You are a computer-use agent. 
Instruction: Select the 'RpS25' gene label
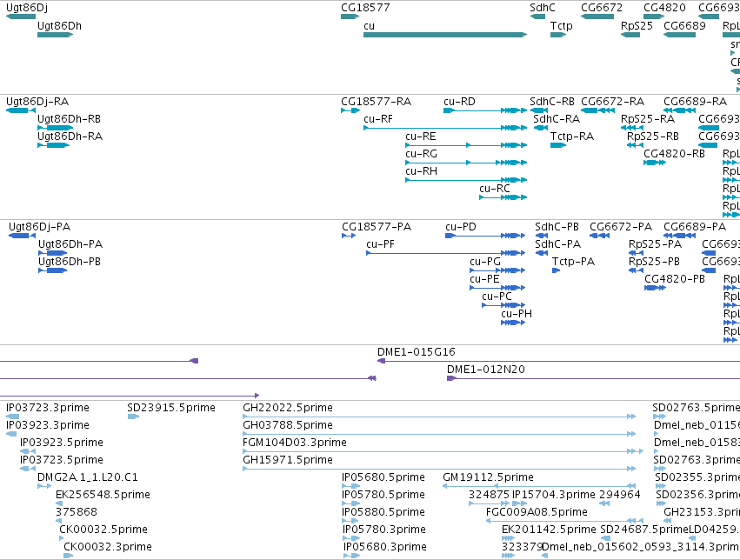637,26
